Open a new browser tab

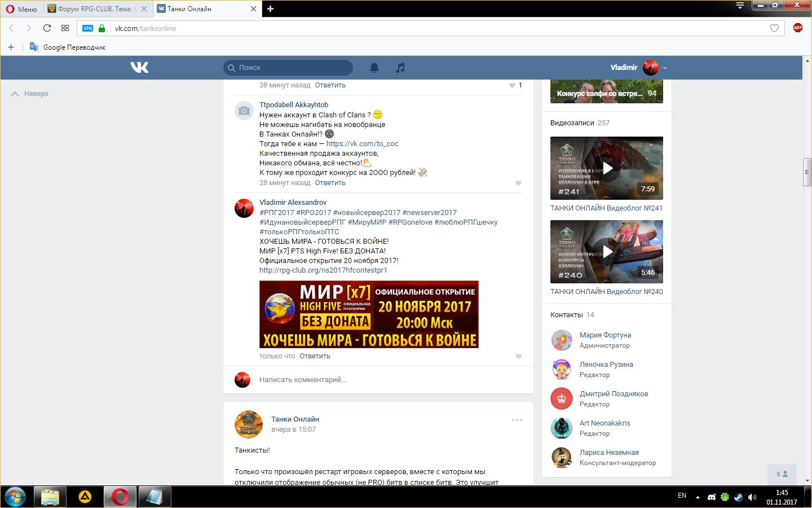[270, 8]
